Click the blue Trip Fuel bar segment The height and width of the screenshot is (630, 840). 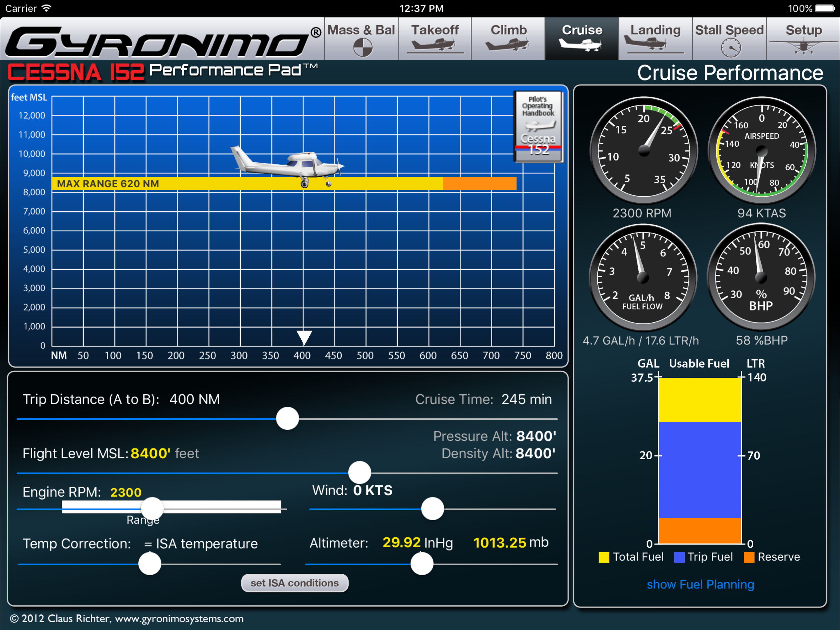click(699, 470)
